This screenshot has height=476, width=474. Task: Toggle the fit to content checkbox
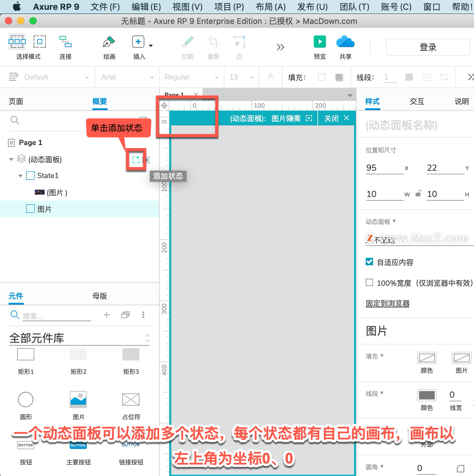pos(369,262)
